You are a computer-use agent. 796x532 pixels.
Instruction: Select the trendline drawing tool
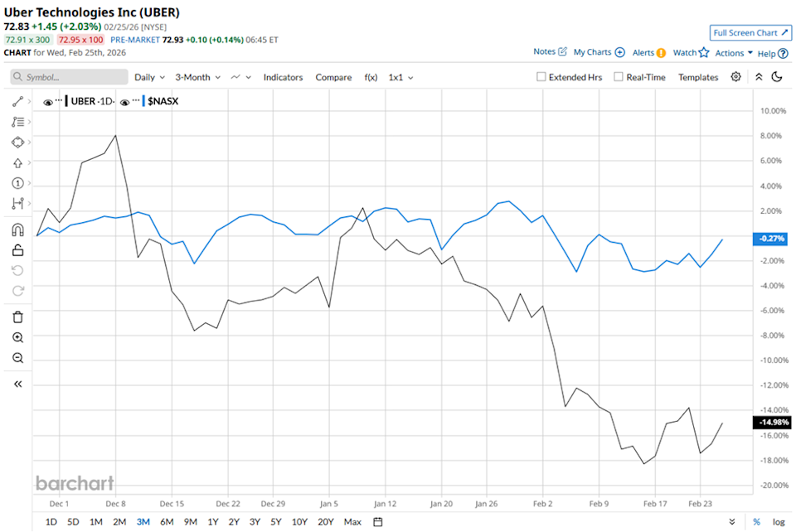click(18, 101)
